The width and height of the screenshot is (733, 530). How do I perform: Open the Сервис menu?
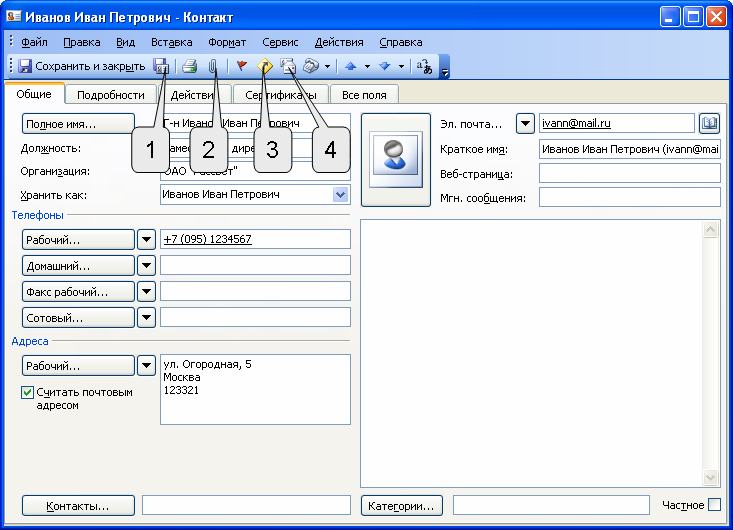pos(280,42)
